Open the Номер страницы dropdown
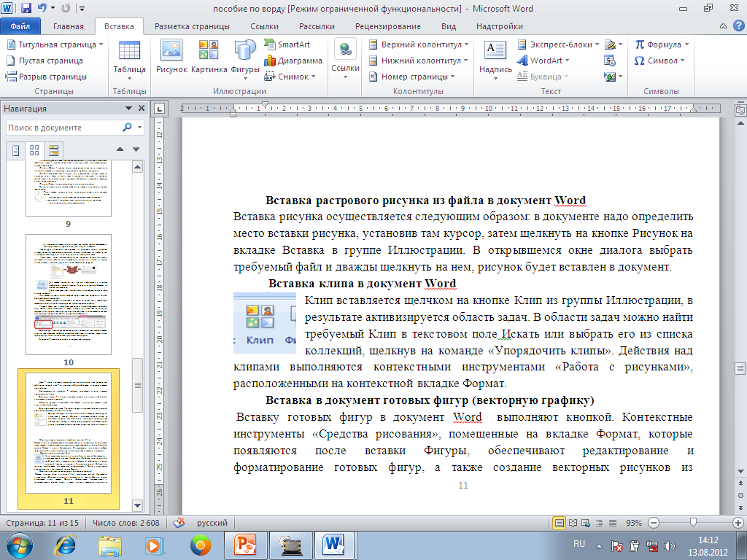The width and height of the screenshot is (747, 560). (452, 77)
